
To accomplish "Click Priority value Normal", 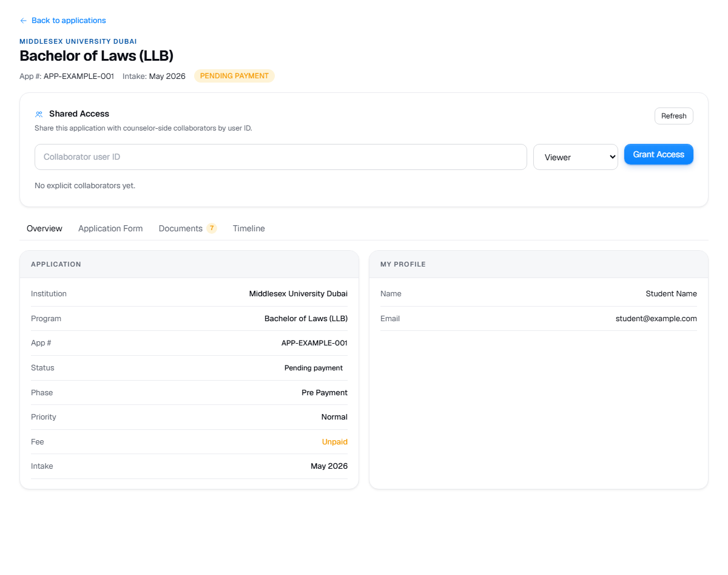I will 334,417.
